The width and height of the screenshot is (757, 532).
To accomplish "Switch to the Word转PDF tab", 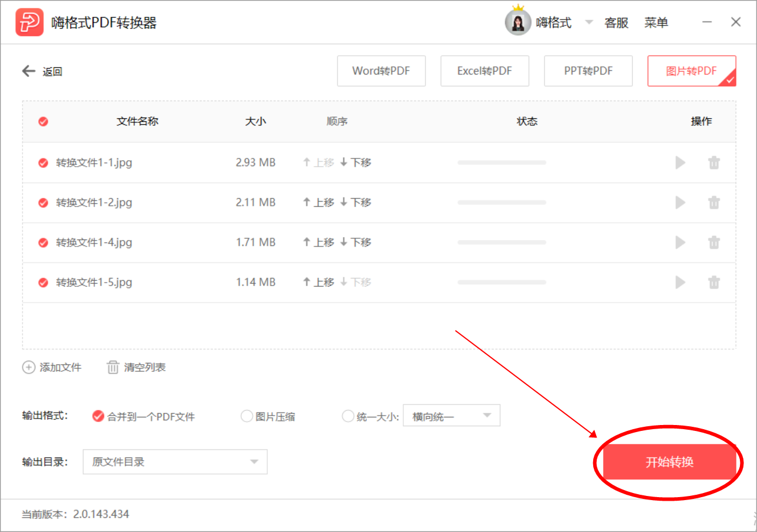I will coord(381,70).
